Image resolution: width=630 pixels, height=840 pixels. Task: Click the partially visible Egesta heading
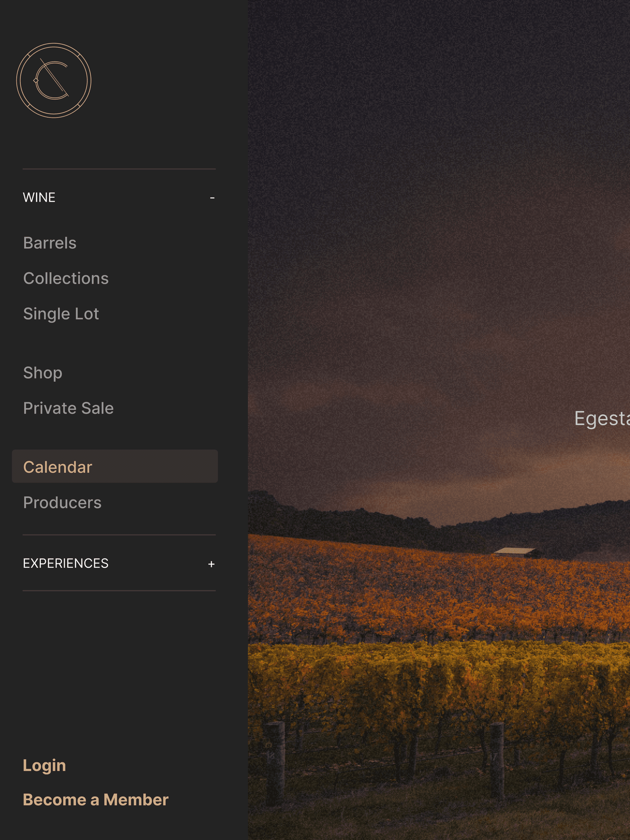coord(602,419)
